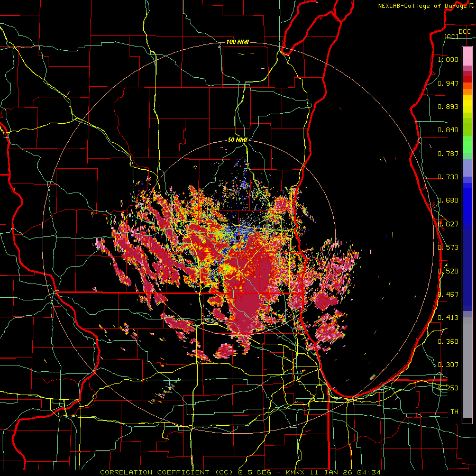The height and width of the screenshot is (476, 476).
Task: Click the TH label on the legend
Action: point(454,412)
